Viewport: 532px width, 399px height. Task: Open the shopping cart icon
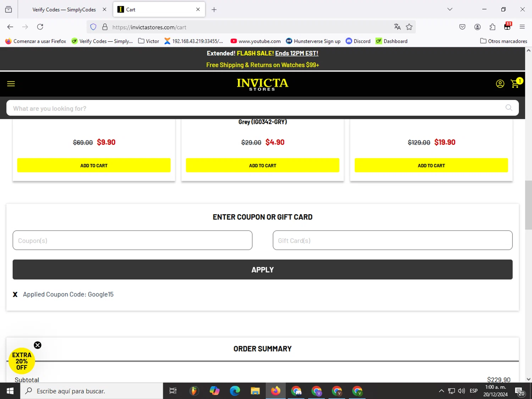point(515,84)
